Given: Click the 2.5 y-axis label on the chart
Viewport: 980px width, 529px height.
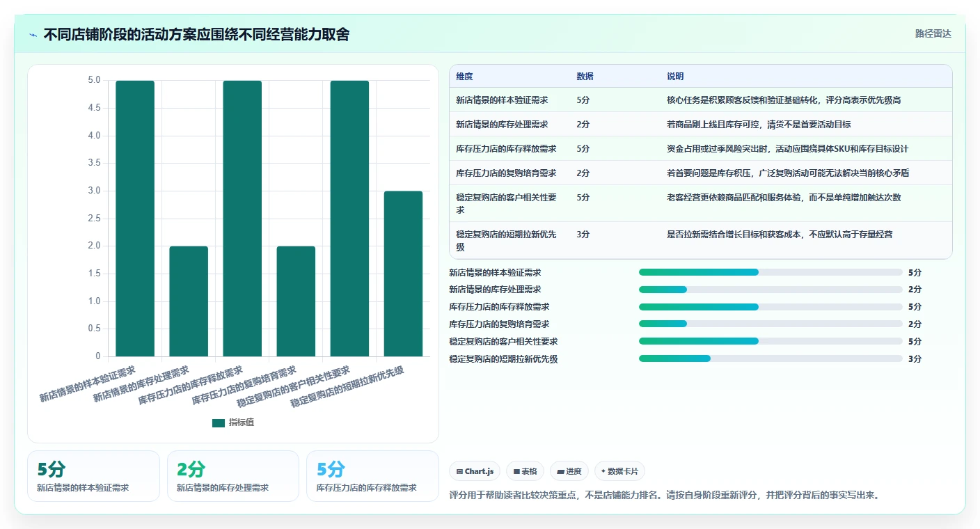Looking at the screenshot, I should [x=94, y=219].
